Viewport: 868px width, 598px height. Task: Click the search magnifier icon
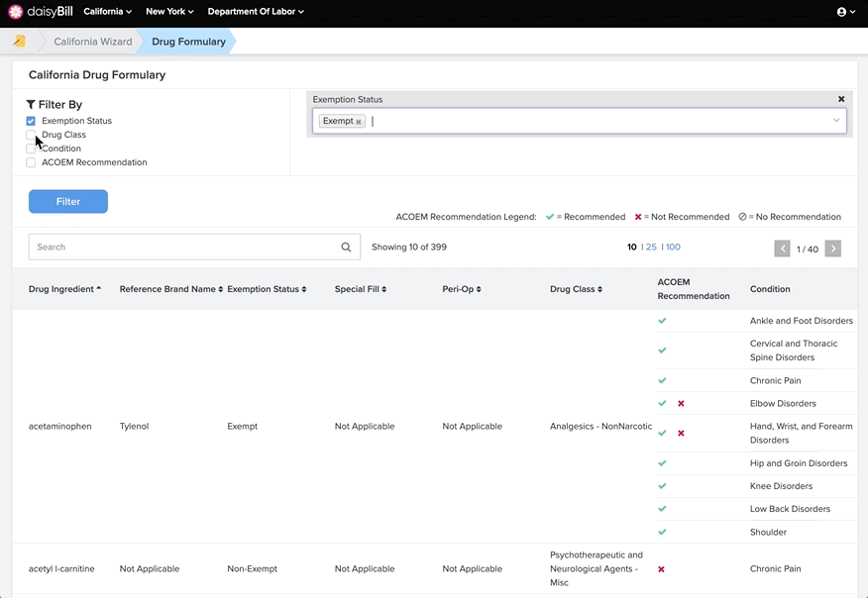pos(346,247)
